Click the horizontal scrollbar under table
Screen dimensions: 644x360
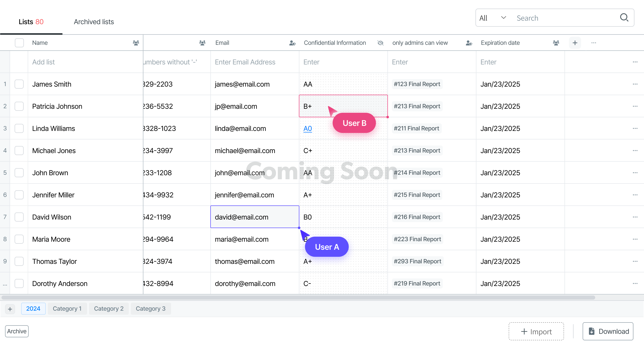click(x=298, y=298)
